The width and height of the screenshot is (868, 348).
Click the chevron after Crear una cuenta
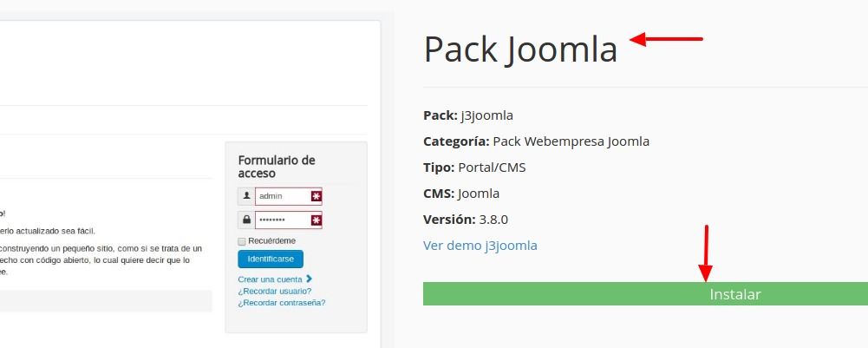(x=309, y=279)
